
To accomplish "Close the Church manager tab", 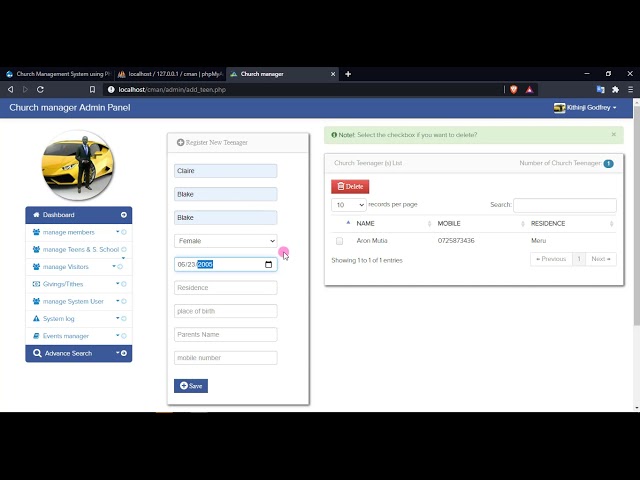I will point(333,74).
